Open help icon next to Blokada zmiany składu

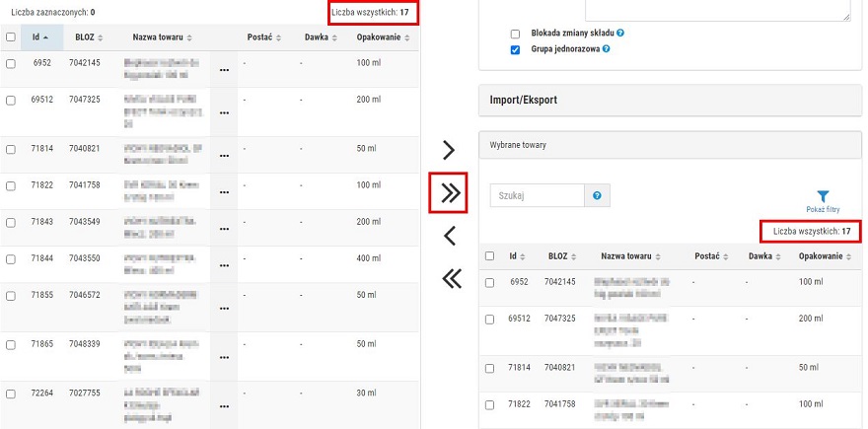click(x=620, y=33)
